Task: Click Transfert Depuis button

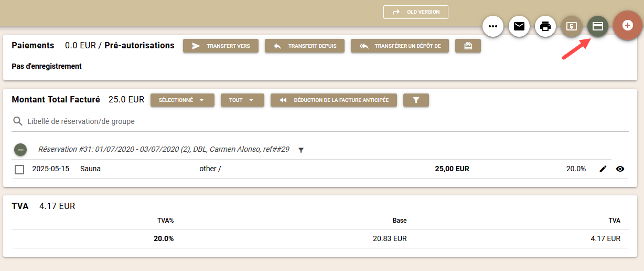Action: (x=305, y=46)
